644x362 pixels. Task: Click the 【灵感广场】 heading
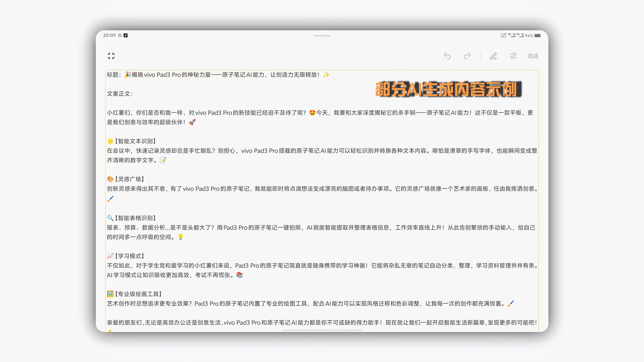(x=130, y=179)
